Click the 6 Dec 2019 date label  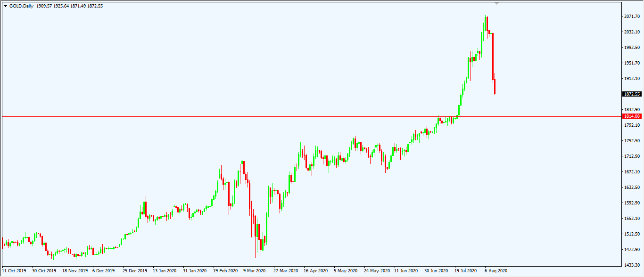coord(104,271)
